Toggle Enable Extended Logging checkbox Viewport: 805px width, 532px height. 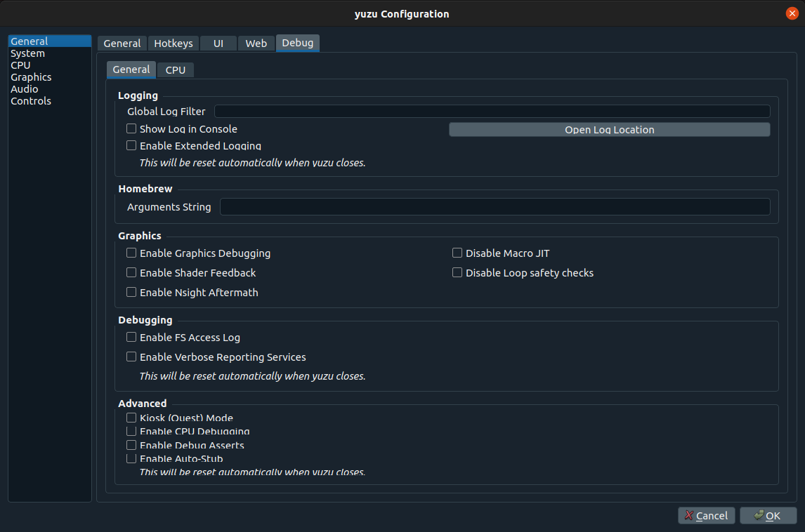[131, 146]
